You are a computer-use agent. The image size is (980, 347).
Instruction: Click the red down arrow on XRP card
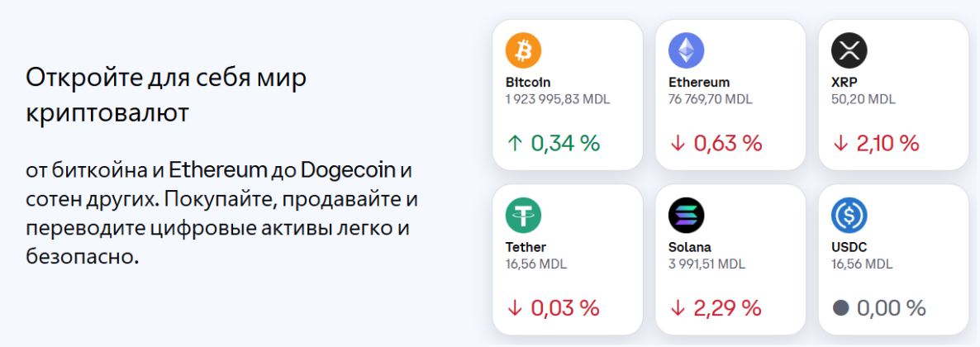point(840,144)
